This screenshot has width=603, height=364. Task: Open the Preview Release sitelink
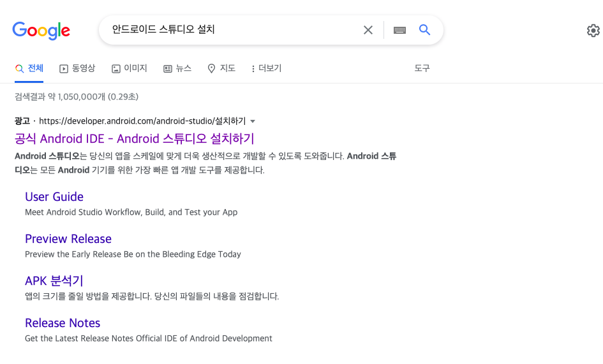point(68,238)
